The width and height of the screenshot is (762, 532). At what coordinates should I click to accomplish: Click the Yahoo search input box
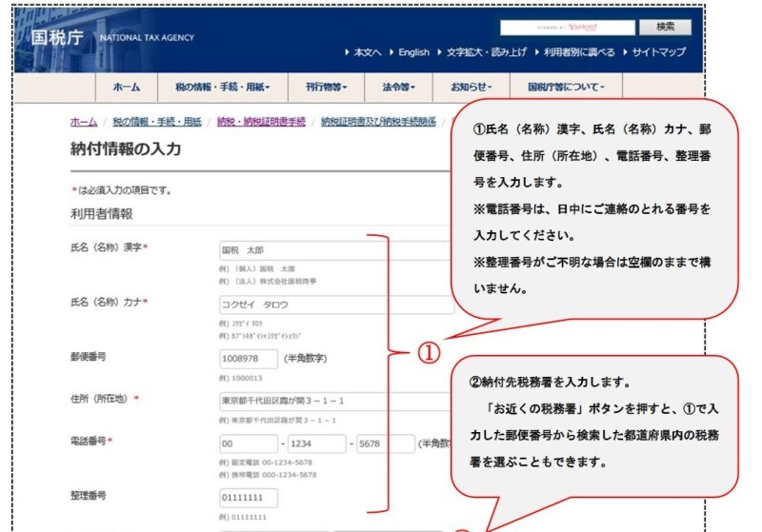tap(567, 28)
